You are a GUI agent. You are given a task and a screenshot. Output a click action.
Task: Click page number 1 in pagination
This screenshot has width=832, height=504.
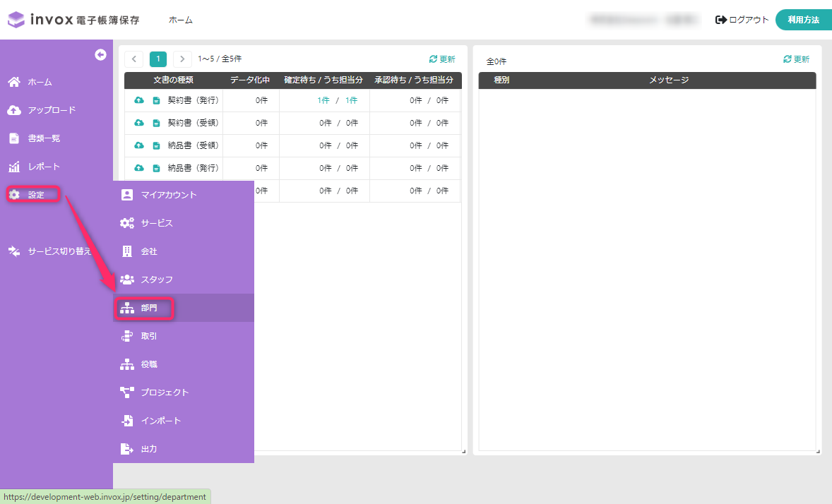click(158, 59)
